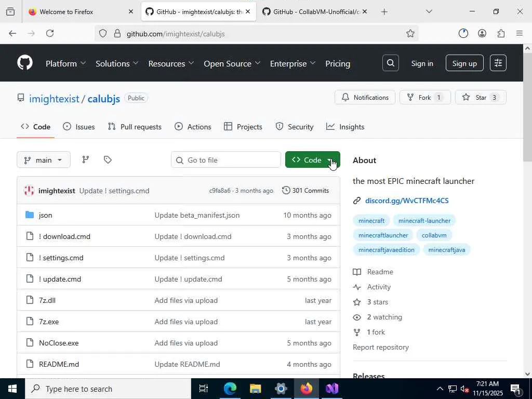Click the Firefox address bar

(x=258, y=33)
